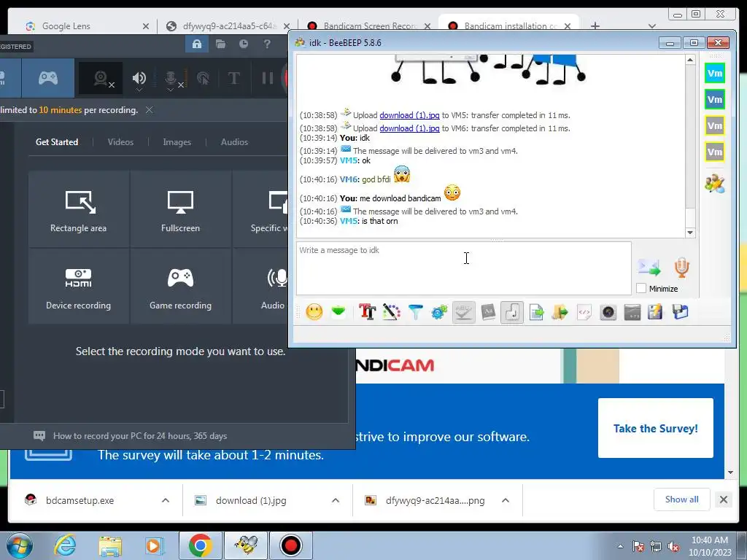The width and height of the screenshot is (747, 560).
Task: Open the font color palette icon
Action: (391, 312)
